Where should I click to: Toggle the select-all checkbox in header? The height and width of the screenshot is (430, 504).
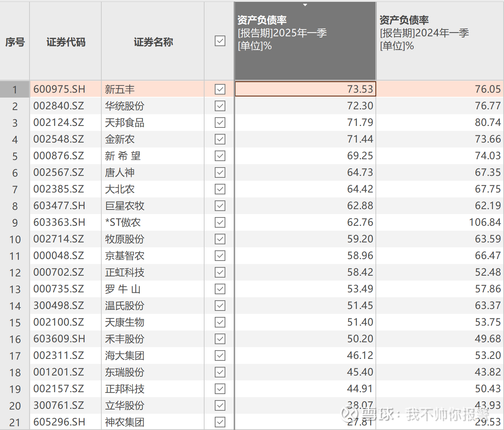tap(220, 41)
